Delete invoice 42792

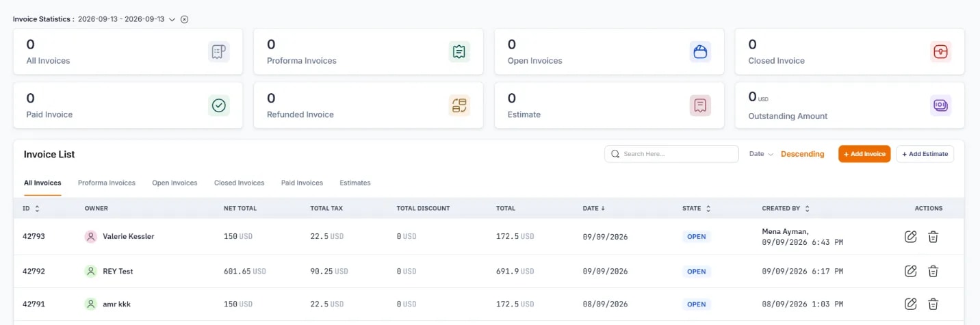(x=933, y=271)
